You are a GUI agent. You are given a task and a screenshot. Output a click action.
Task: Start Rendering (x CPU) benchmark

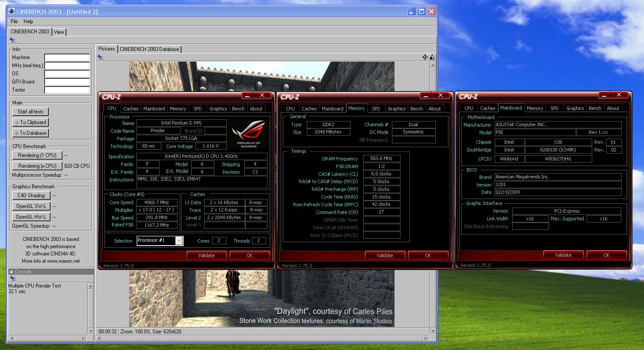(x=37, y=166)
